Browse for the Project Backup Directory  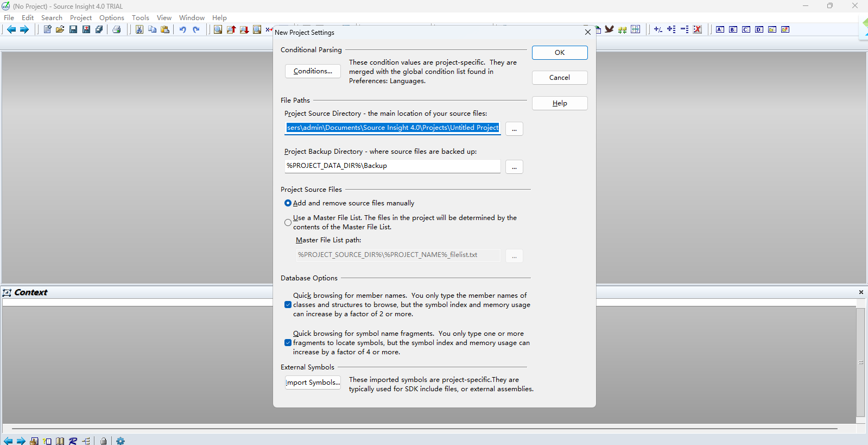coord(514,167)
